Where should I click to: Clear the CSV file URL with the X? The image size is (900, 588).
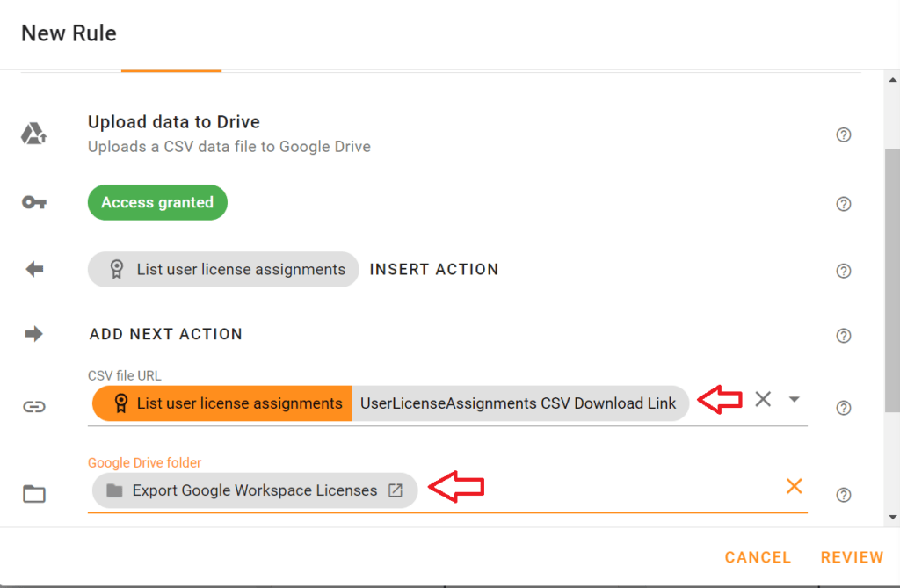coord(763,399)
